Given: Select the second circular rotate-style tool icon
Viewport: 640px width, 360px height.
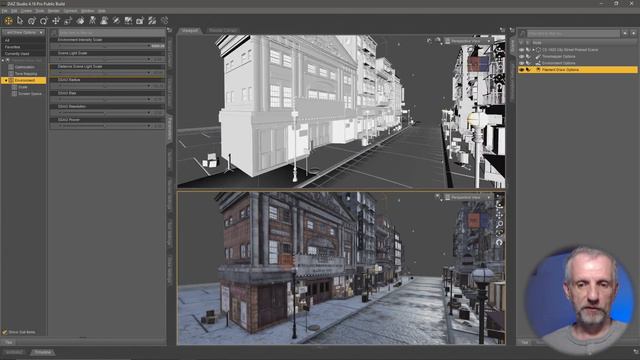Looking at the screenshot, I should pos(44,20).
